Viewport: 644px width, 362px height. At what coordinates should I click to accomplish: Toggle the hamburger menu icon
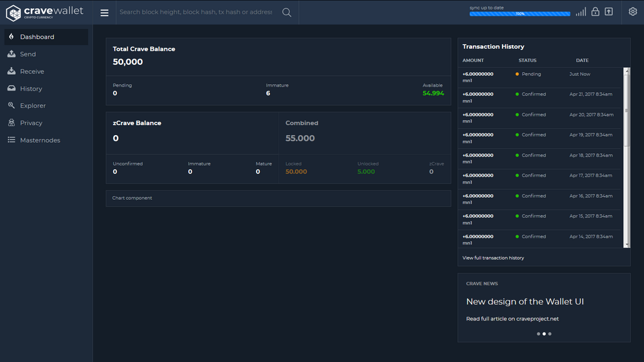coord(104,13)
